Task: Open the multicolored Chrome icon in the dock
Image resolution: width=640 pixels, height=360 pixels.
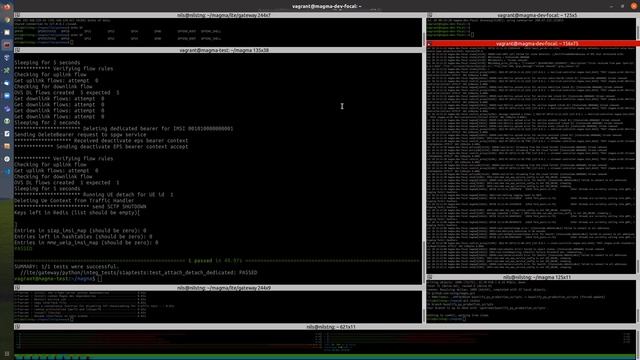Action: (x=7, y=19)
